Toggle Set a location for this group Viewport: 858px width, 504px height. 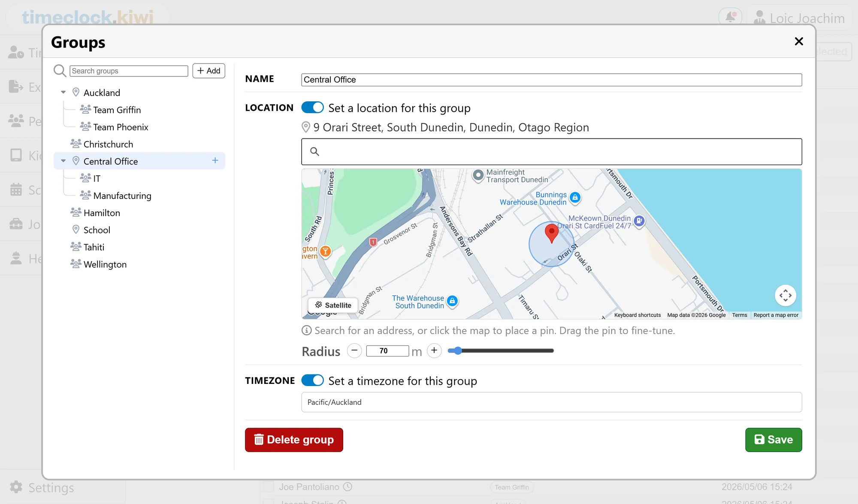(312, 107)
